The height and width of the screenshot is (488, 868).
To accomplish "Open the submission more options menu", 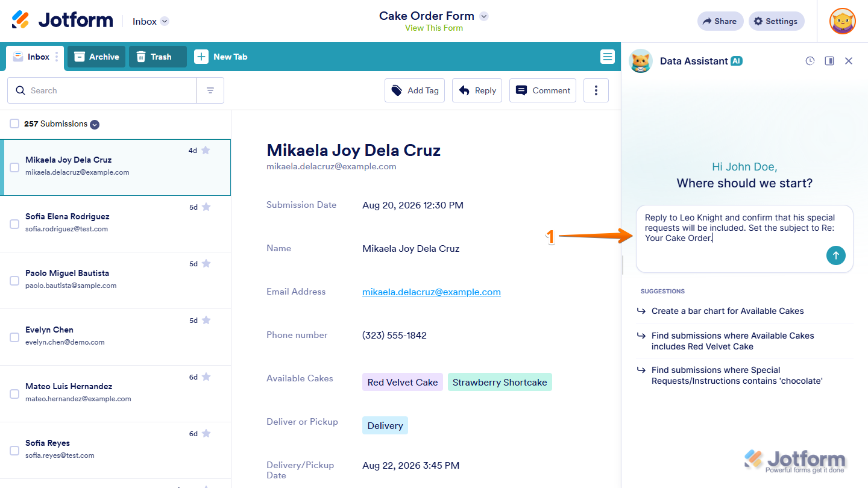I will tap(596, 90).
